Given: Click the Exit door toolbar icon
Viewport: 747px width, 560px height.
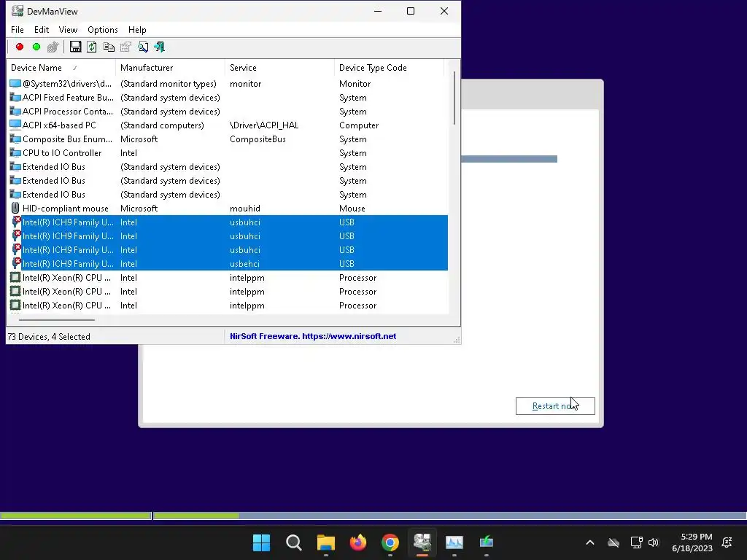Looking at the screenshot, I should pyautogui.click(x=160, y=47).
